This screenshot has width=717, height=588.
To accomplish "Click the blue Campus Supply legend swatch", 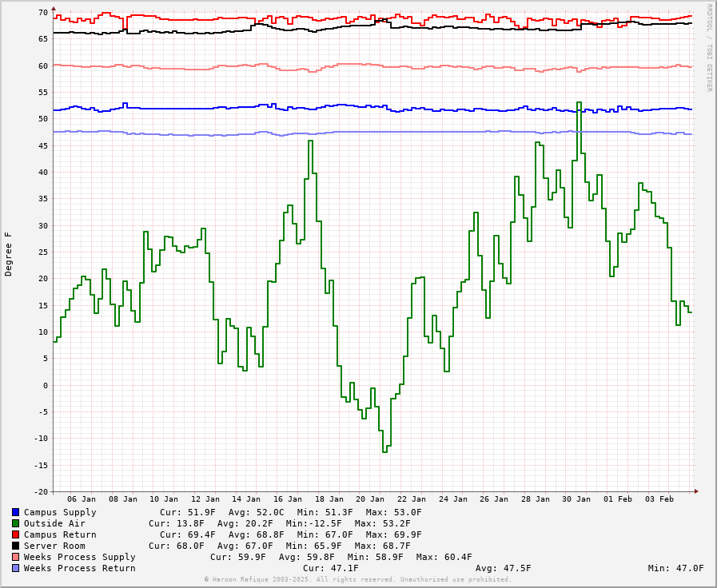I will [x=15, y=512].
